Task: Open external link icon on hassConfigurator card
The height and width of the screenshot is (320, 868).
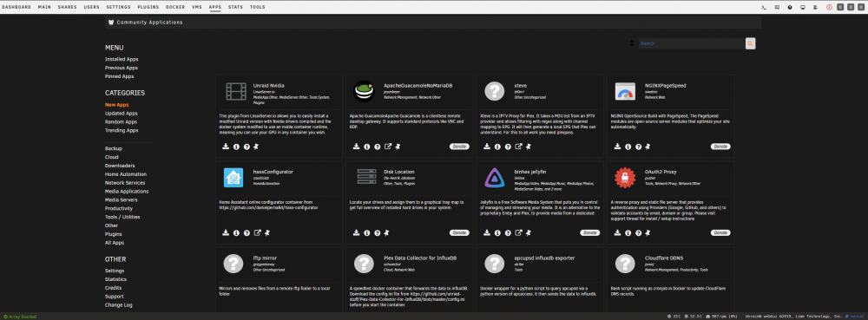Action: [258, 232]
